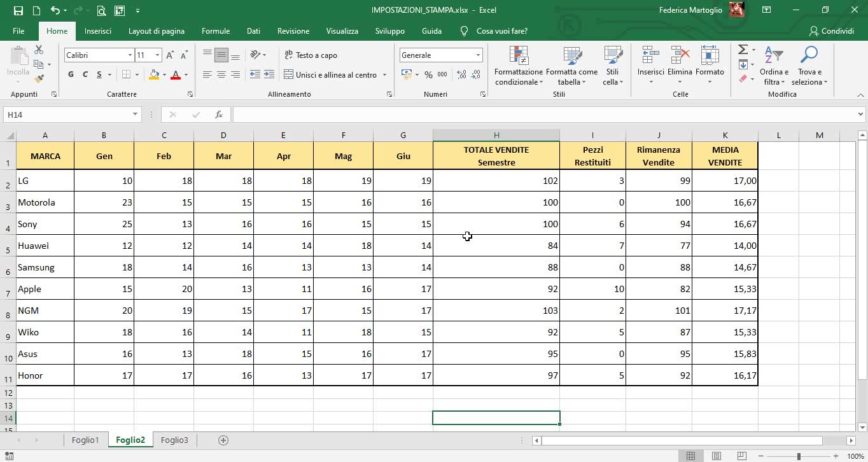Click the insert function fx icon
Screen dimensions: 868x462
point(218,115)
